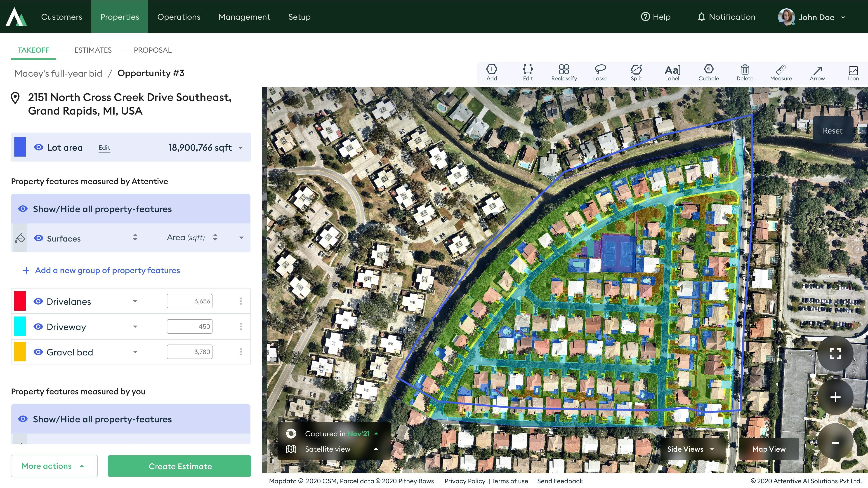Open More actions menu
868x488 pixels.
pos(54,466)
